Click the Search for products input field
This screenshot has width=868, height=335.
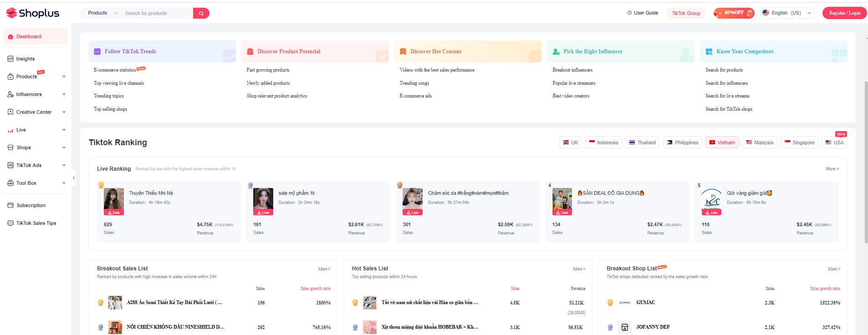tap(157, 13)
